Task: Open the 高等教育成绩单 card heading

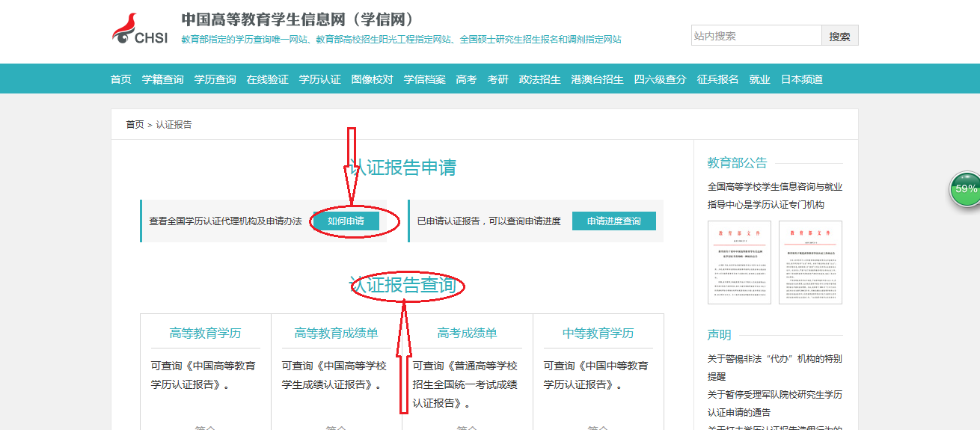Action: pyautogui.click(x=336, y=334)
